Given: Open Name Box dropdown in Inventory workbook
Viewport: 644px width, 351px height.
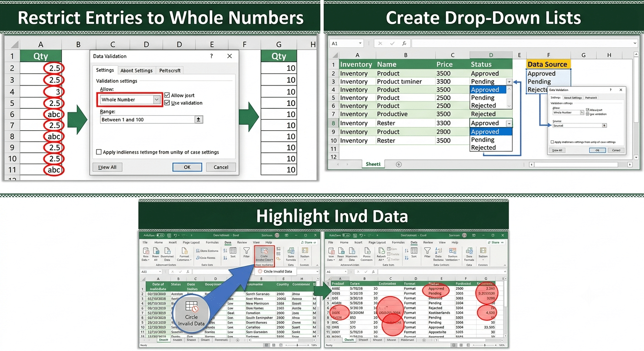Looking at the screenshot, I should pos(360,43).
